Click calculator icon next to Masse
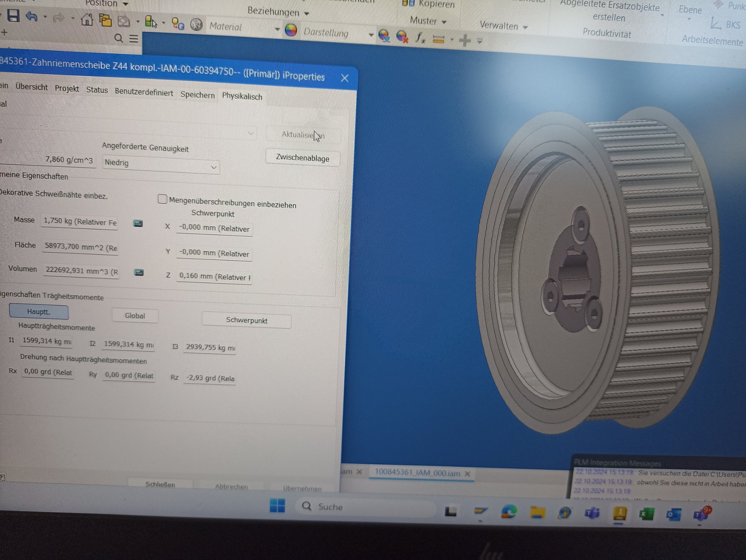746x560 pixels. (138, 223)
